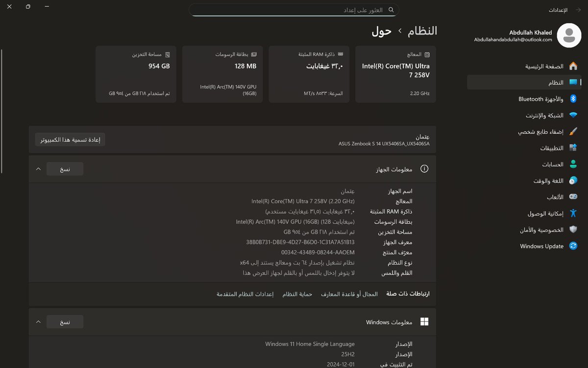This screenshot has height=368, width=588.
Task: Open the storage card showing 954 GB
Action: [136, 74]
